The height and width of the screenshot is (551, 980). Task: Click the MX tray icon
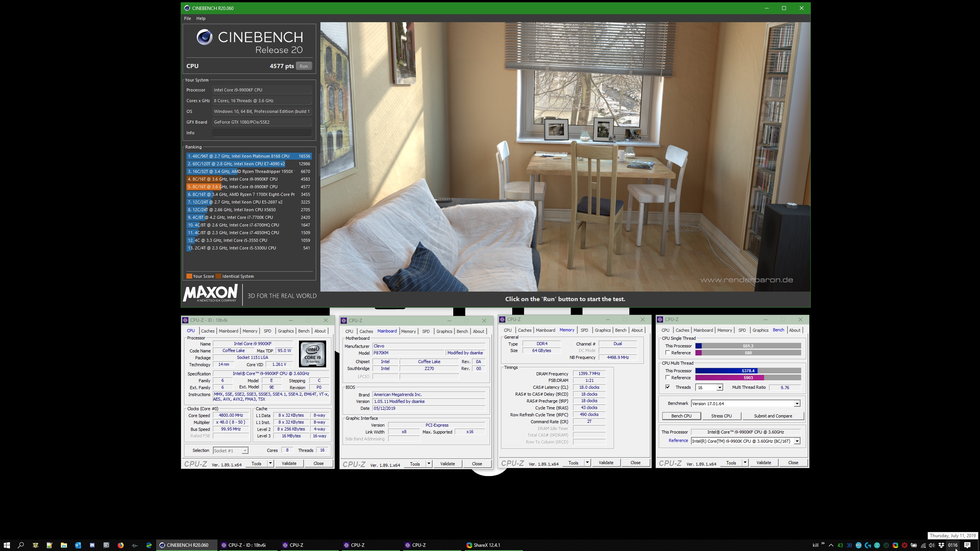point(859,545)
